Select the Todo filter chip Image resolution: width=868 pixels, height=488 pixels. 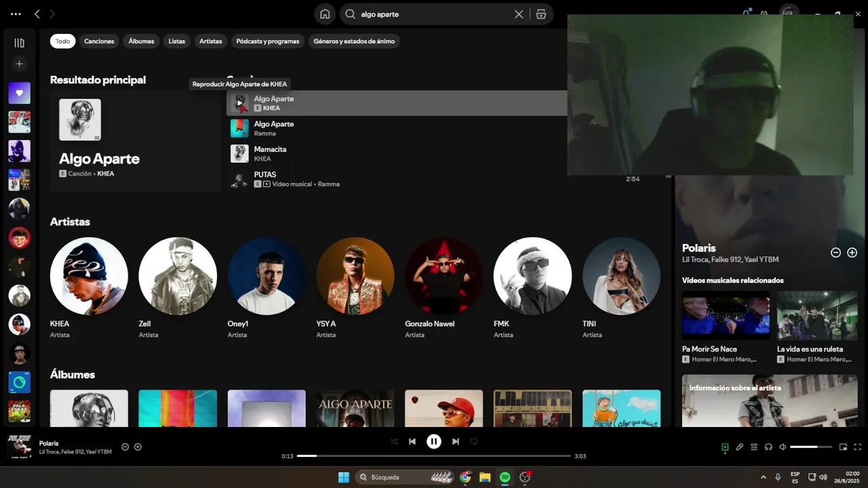(x=62, y=41)
